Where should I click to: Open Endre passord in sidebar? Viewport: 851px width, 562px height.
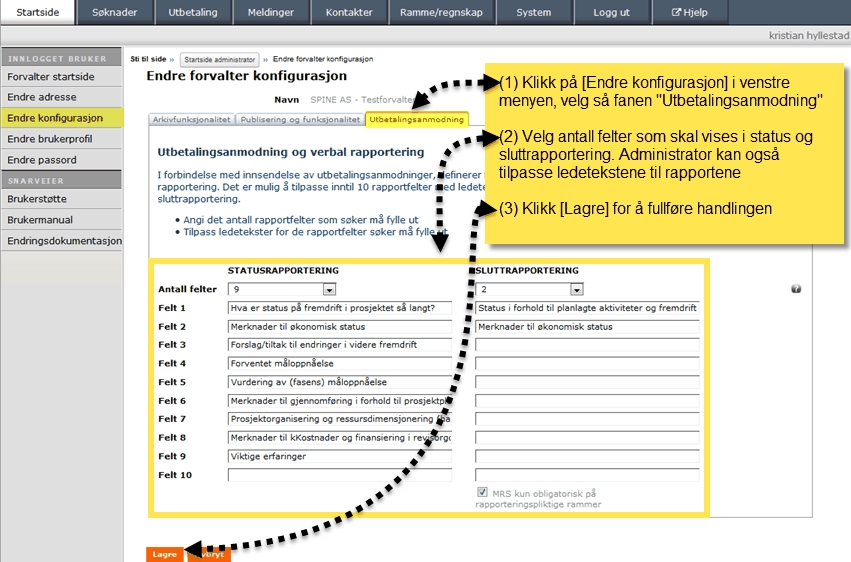click(61, 160)
